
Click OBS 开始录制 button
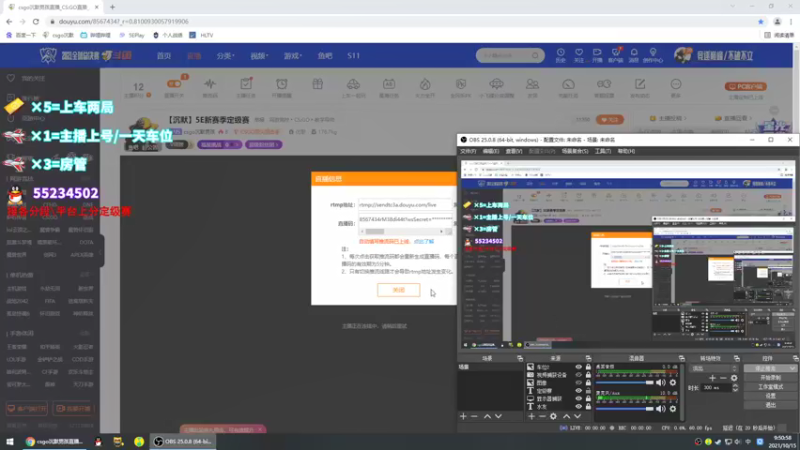point(770,378)
